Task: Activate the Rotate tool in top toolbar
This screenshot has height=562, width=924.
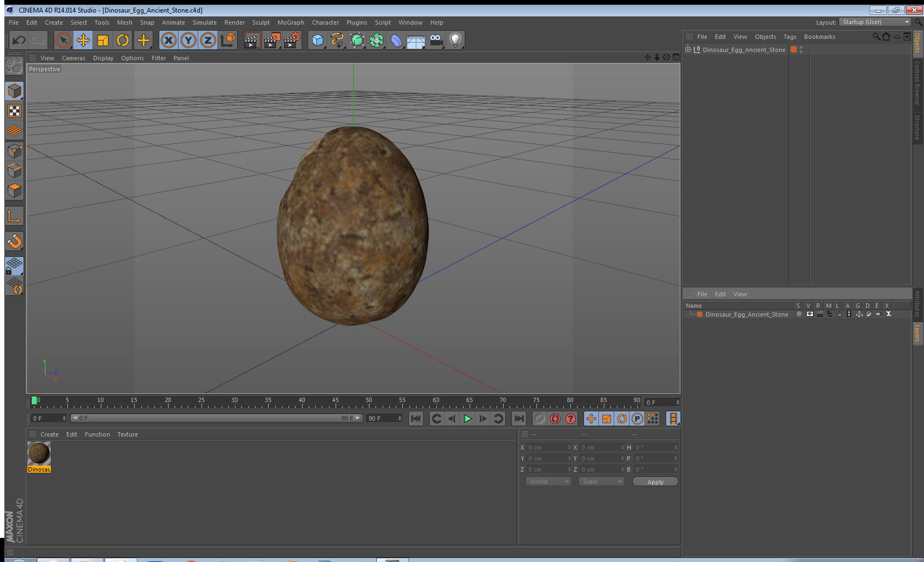Action: click(123, 40)
